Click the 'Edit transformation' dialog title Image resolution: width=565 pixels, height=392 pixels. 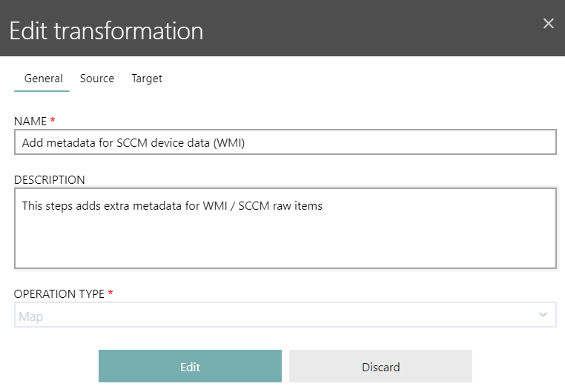(x=106, y=30)
